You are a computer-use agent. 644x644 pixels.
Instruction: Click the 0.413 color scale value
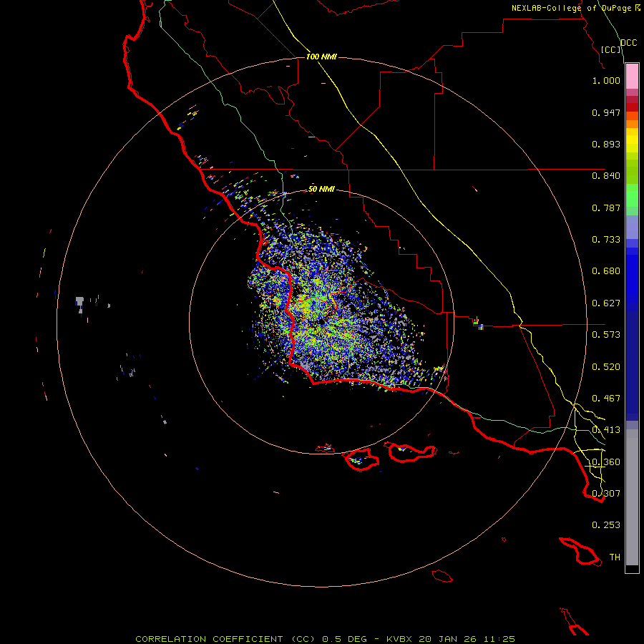click(x=606, y=430)
